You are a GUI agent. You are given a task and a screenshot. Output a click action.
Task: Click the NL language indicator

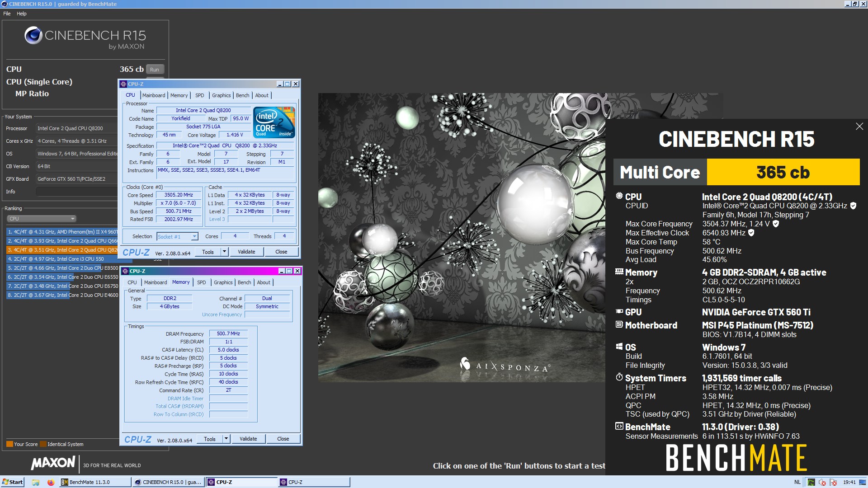click(797, 482)
